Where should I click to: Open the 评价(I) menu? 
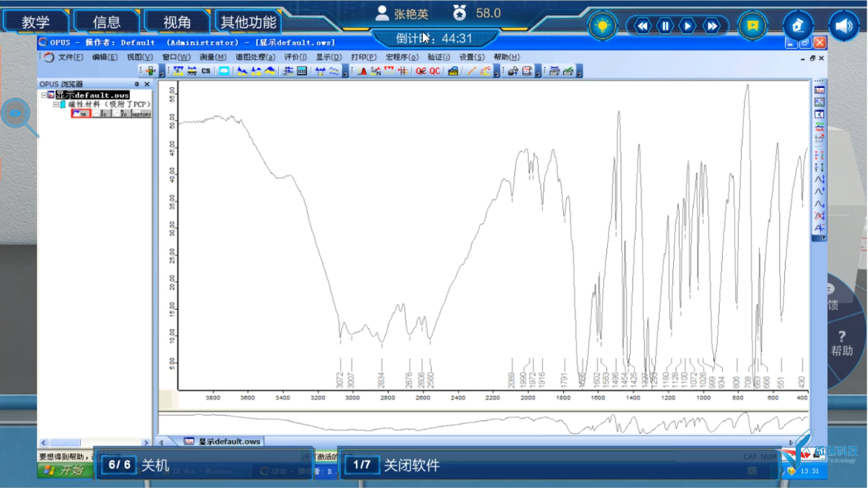pyautogui.click(x=295, y=57)
